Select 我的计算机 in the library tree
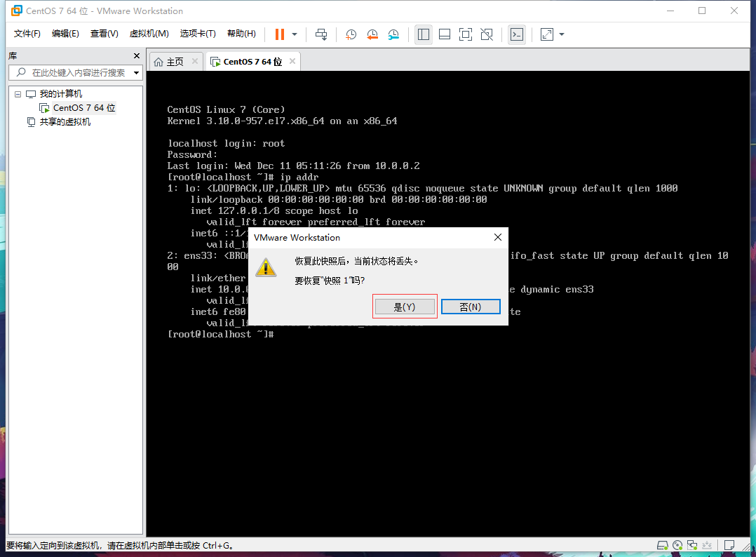The height and width of the screenshot is (557, 756). pos(61,94)
